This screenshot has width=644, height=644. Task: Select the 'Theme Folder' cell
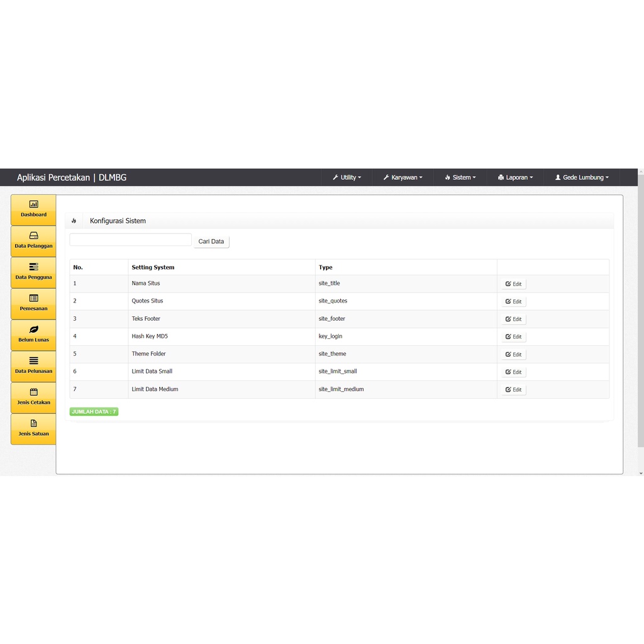(x=221, y=354)
